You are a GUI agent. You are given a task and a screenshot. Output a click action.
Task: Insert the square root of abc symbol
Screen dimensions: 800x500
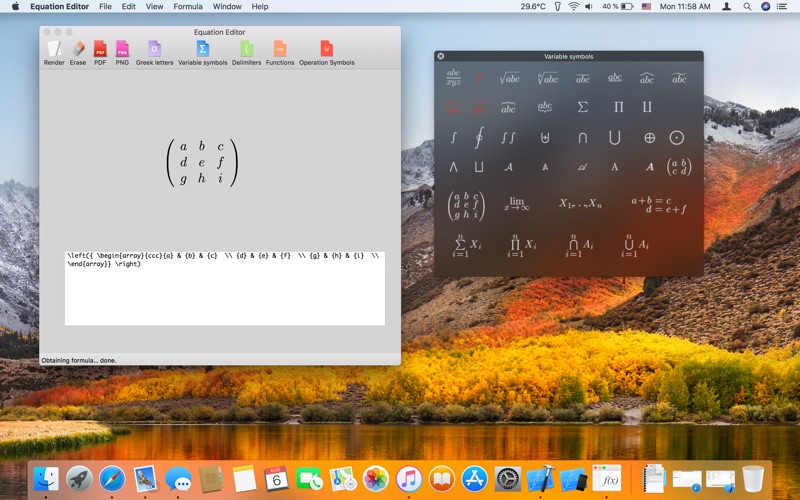tap(509, 78)
